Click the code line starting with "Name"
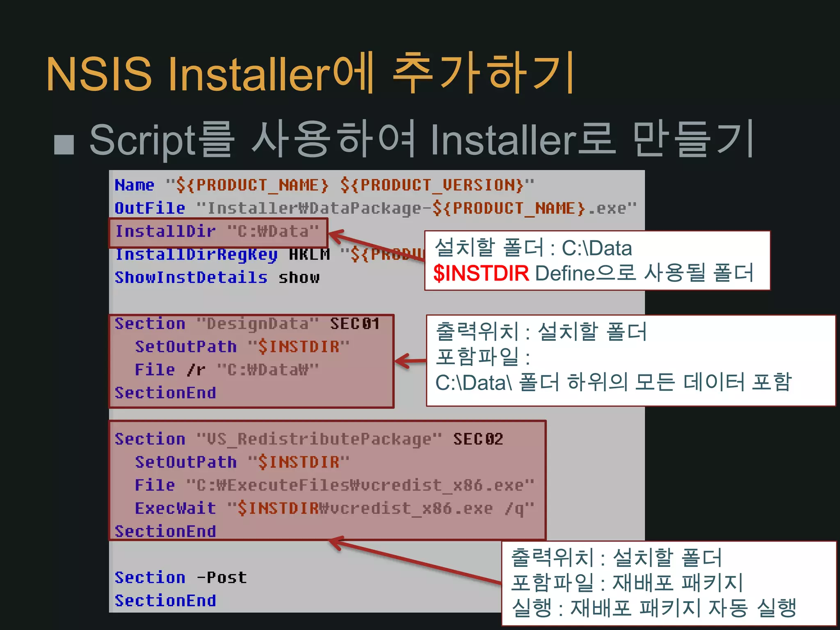 click(x=324, y=185)
